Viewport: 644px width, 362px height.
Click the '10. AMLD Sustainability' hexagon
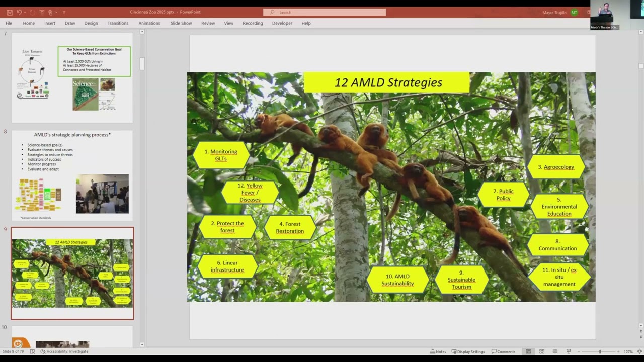[397, 280]
